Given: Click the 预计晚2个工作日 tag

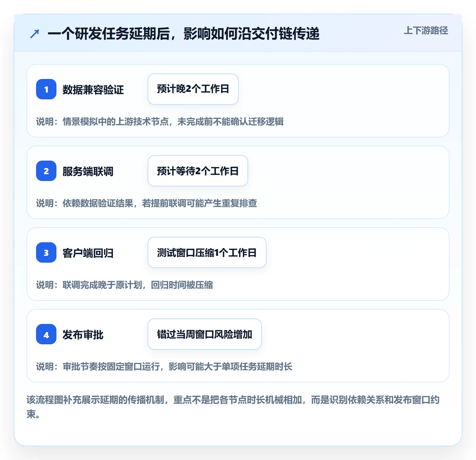Looking at the screenshot, I should pos(193,89).
